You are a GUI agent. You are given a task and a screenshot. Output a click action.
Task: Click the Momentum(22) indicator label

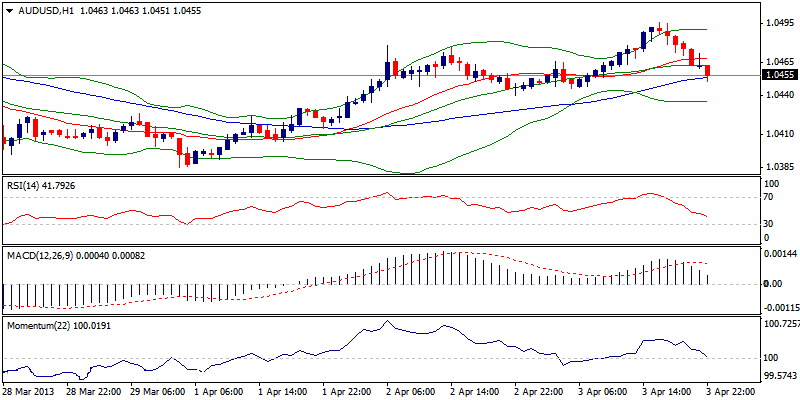[36, 325]
